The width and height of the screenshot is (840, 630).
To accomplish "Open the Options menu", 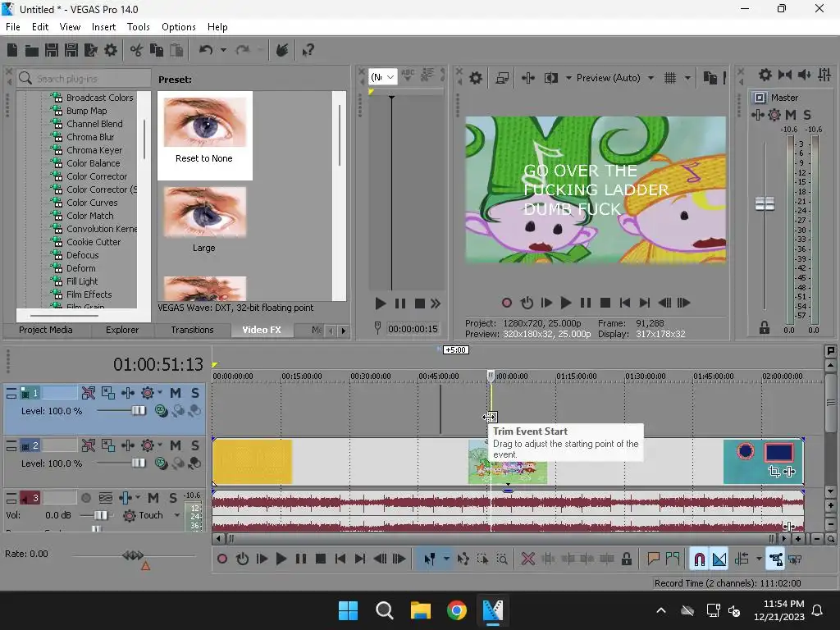I will point(178,27).
